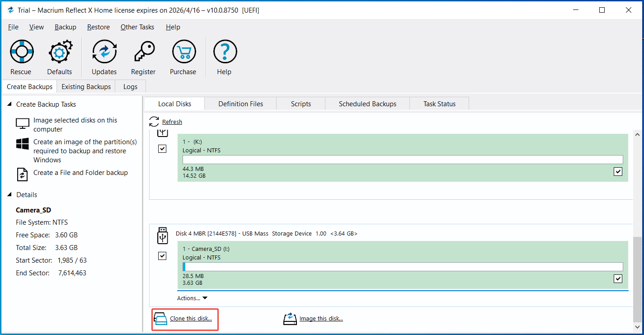Click the scrollbar up arrow in disk list
The image size is (644, 335).
(637, 135)
